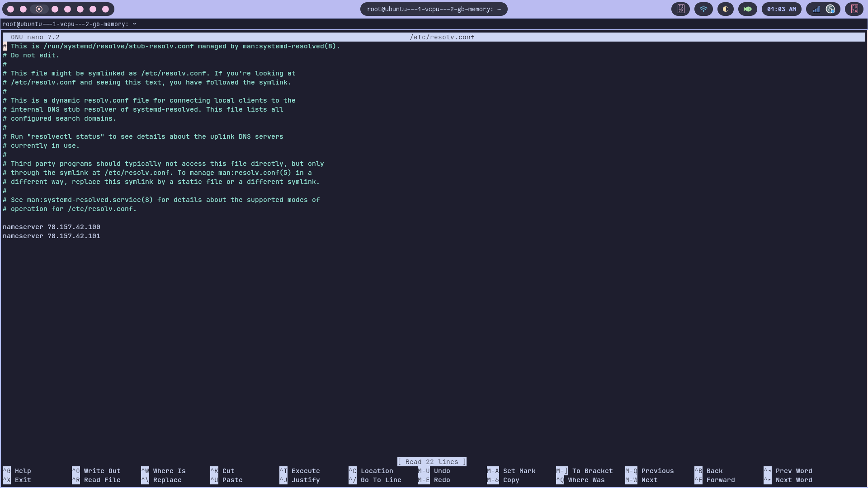Click the green fish icon in the status bar
868x488 pixels.
click(x=747, y=9)
